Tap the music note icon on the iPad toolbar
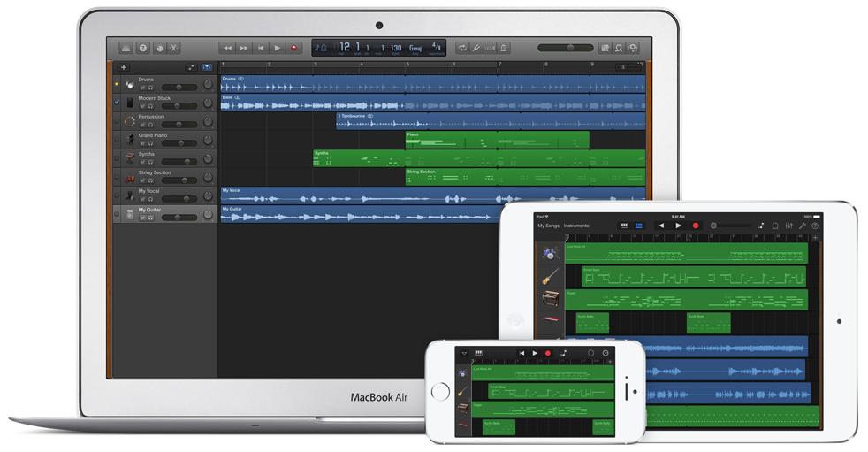This screenshot has width=868, height=452. point(761,226)
